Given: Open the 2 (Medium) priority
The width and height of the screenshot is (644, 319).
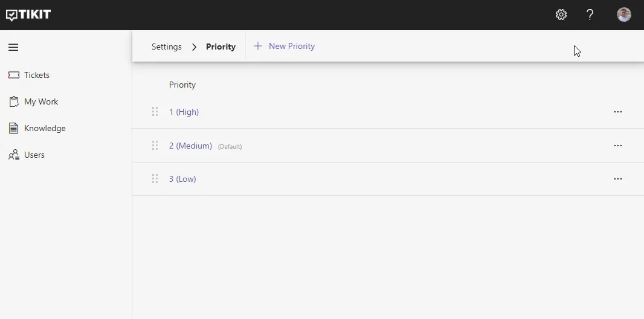Looking at the screenshot, I should pyautogui.click(x=190, y=146).
